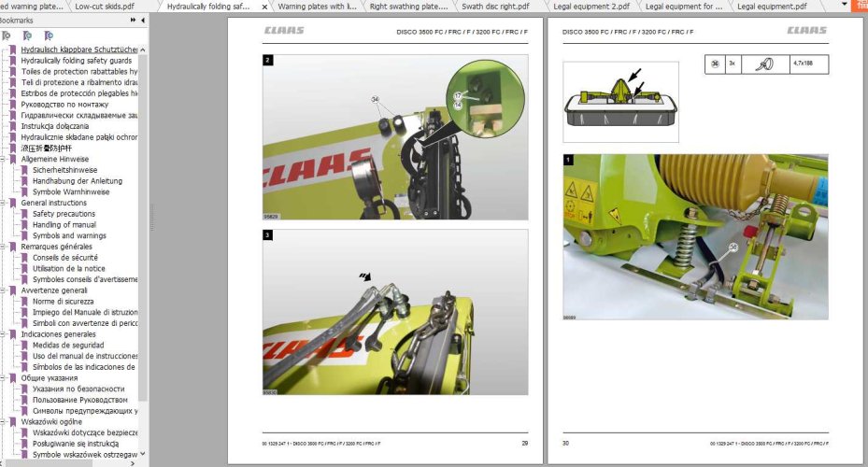Open bookmark Handhabung der Anleitung
The height and width of the screenshot is (467, 868).
coord(78,181)
